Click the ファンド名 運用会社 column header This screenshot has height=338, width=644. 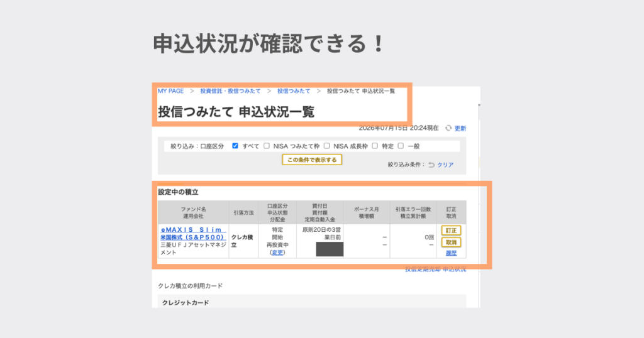click(193, 212)
